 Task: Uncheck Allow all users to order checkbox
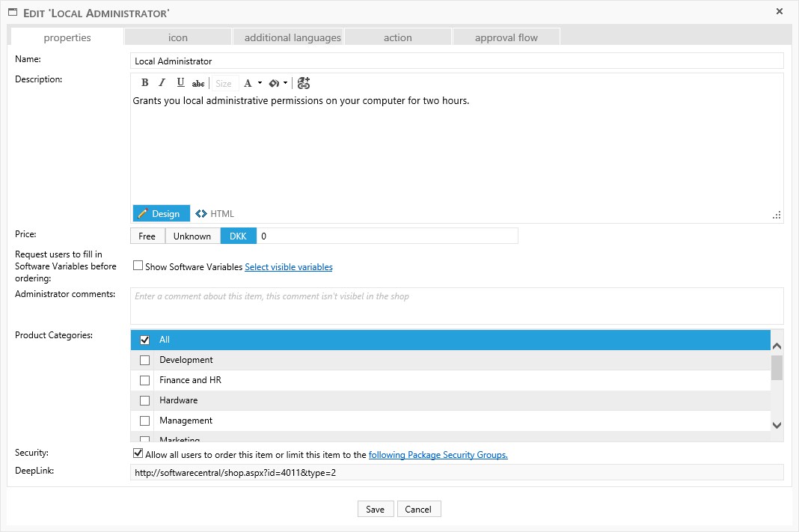pos(138,453)
